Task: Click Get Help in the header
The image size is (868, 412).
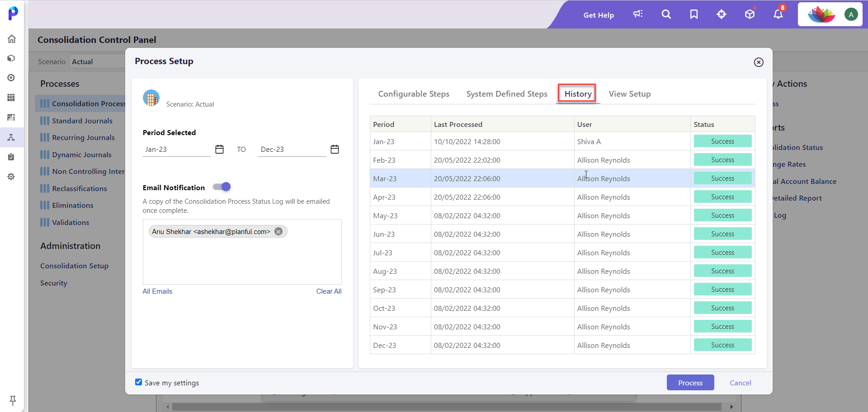Action: coord(599,15)
